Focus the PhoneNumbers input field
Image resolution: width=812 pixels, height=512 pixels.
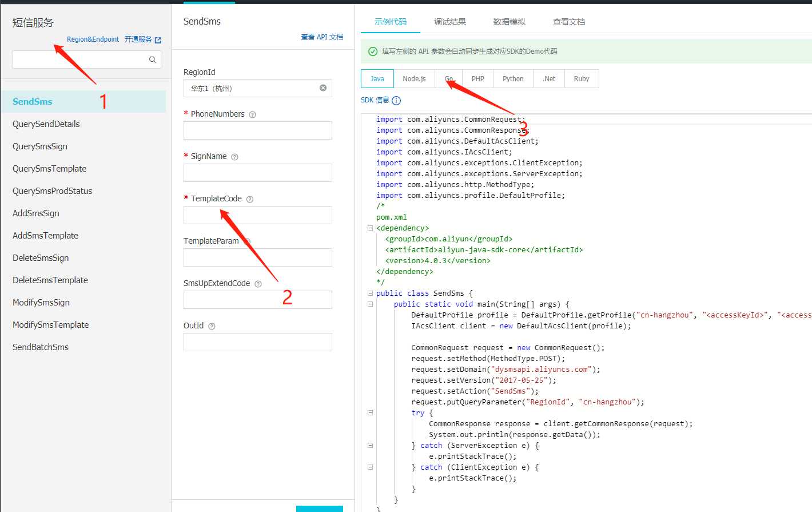258,130
